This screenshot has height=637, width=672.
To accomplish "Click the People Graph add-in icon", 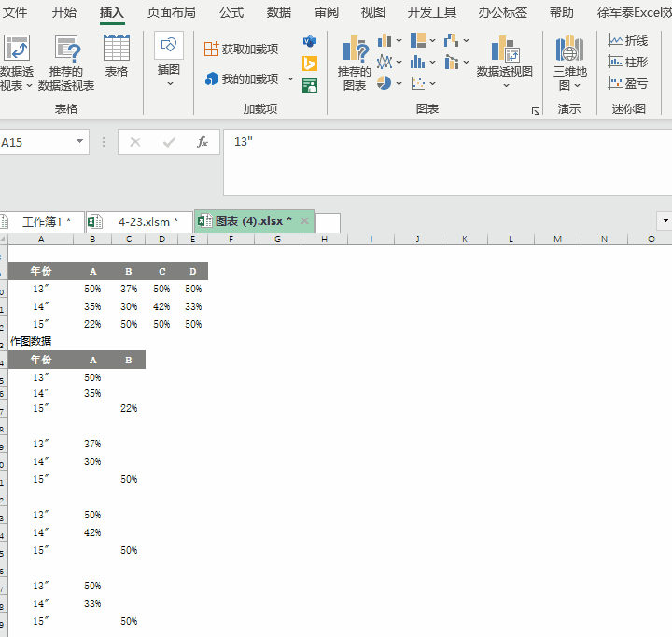I will pyautogui.click(x=310, y=86).
